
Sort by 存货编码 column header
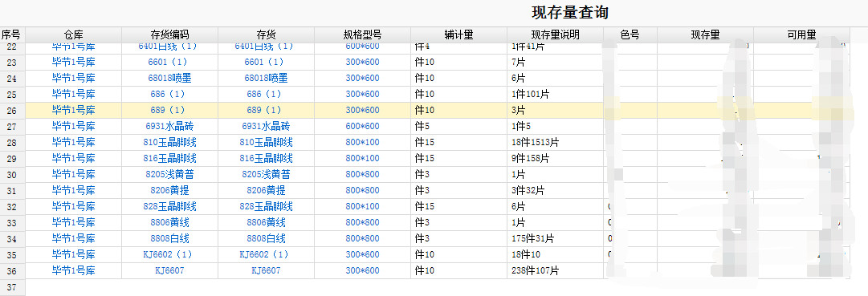point(170,34)
